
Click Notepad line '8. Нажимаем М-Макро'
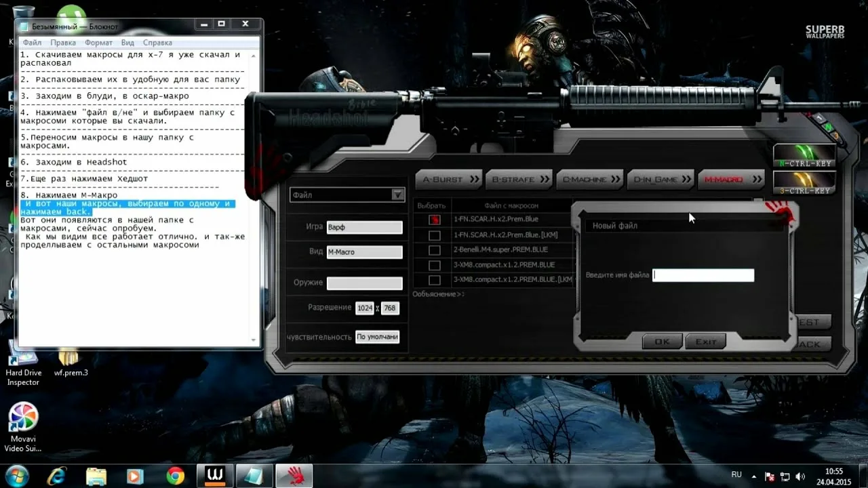[x=68, y=195]
